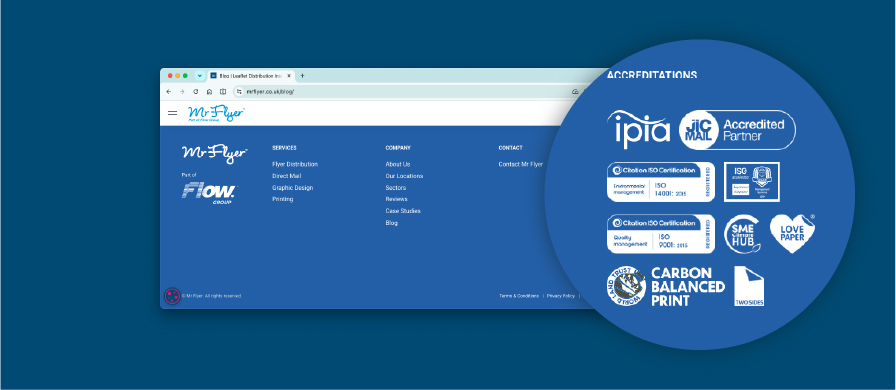Click the browser home icon

[209, 91]
